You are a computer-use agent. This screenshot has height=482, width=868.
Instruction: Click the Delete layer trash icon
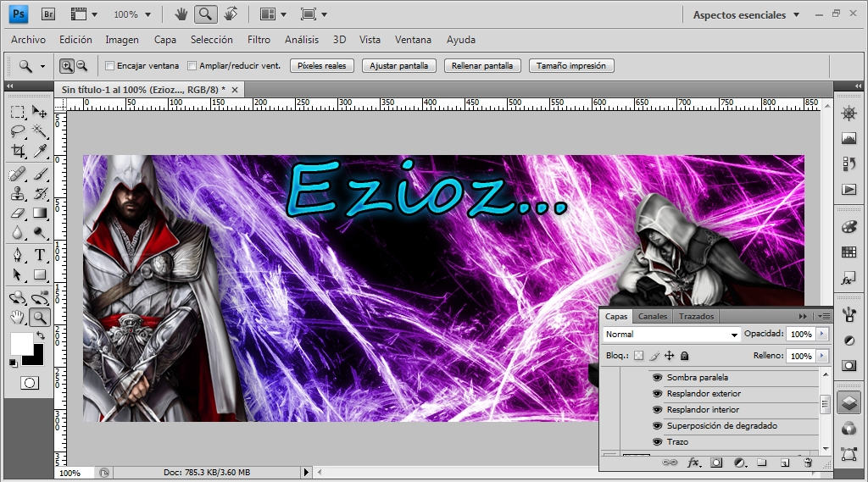click(x=808, y=463)
